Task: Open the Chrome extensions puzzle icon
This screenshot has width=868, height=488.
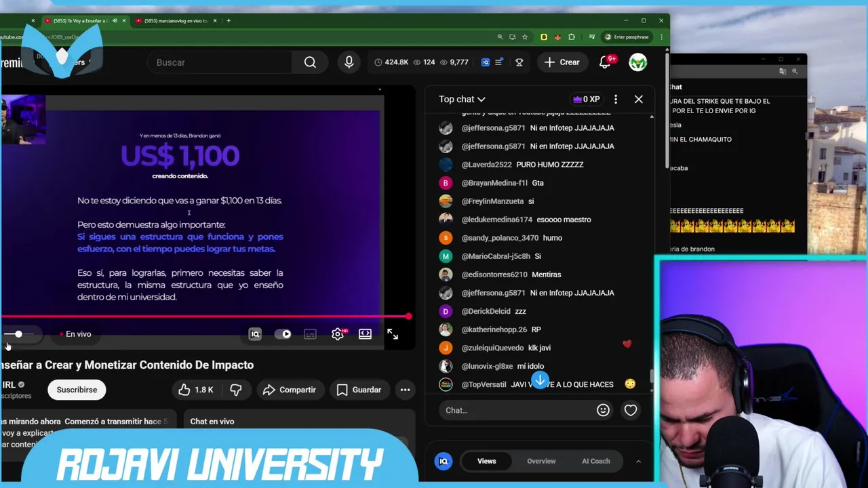Action: [x=572, y=37]
